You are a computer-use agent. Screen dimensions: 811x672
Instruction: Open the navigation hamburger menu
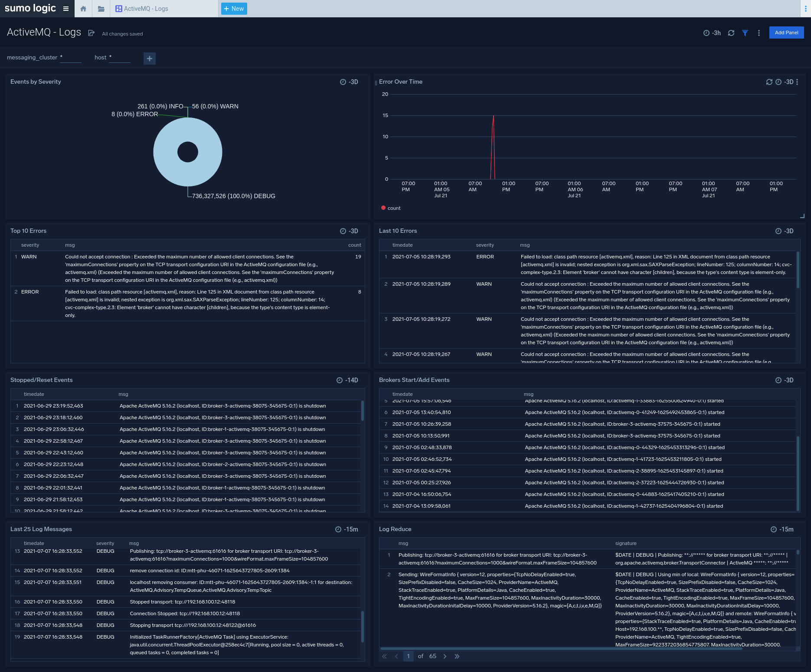pos(66,8)
